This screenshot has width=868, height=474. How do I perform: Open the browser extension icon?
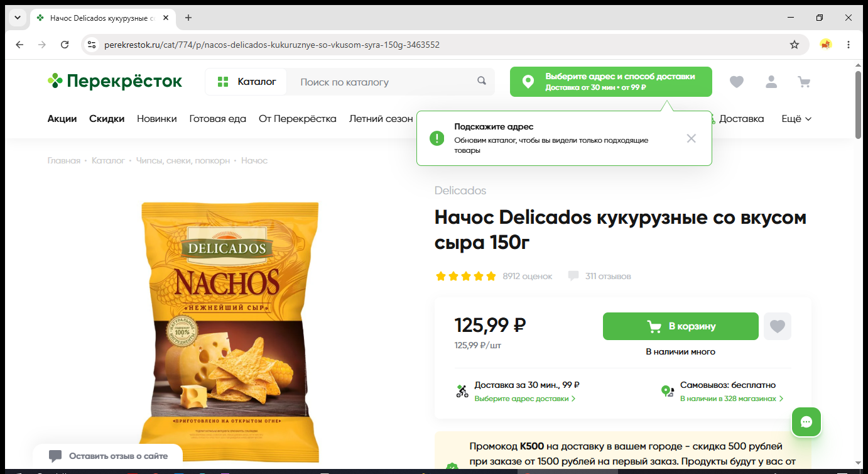pyautogui.click(x=826, y=45)
